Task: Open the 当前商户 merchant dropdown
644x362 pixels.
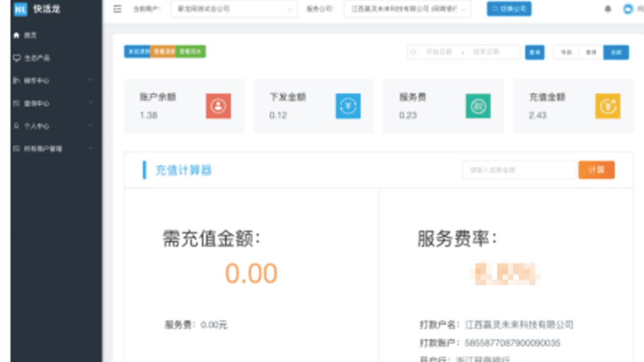Action: coord(234,9)
